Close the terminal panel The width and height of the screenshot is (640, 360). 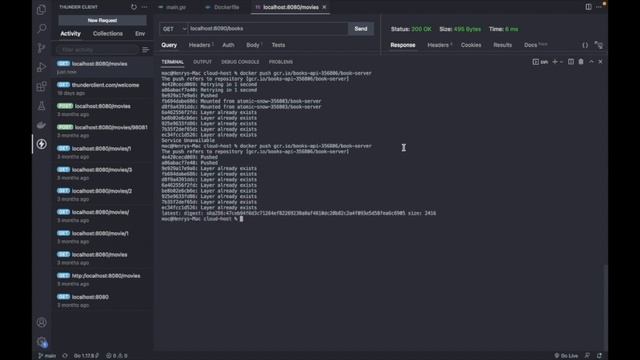click(600, 62)
